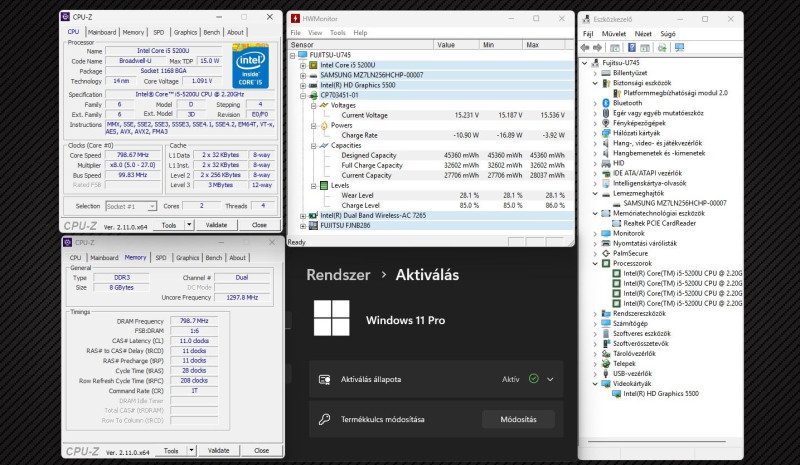Click the Processzorok chip icon
This screenshot has height=465, width=800.
(606, 263)
